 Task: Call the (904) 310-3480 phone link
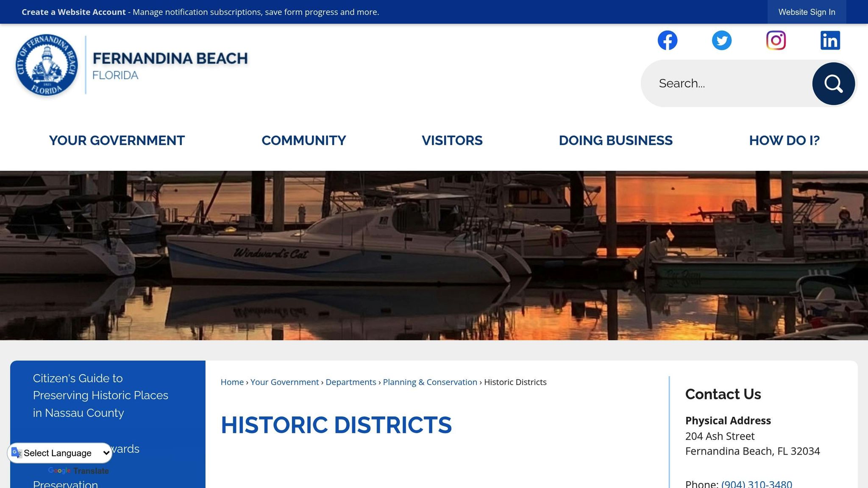757,484
